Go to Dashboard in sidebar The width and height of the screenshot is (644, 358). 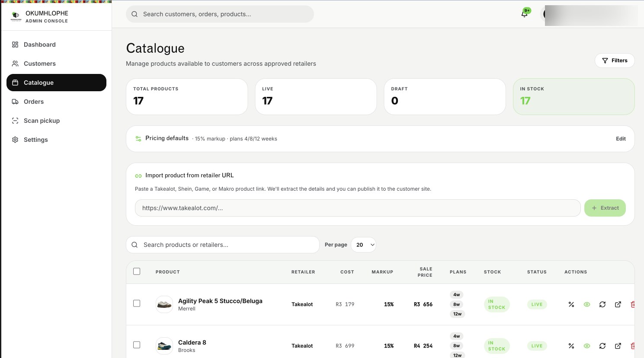pyautogui.click(x=56, y=45)
